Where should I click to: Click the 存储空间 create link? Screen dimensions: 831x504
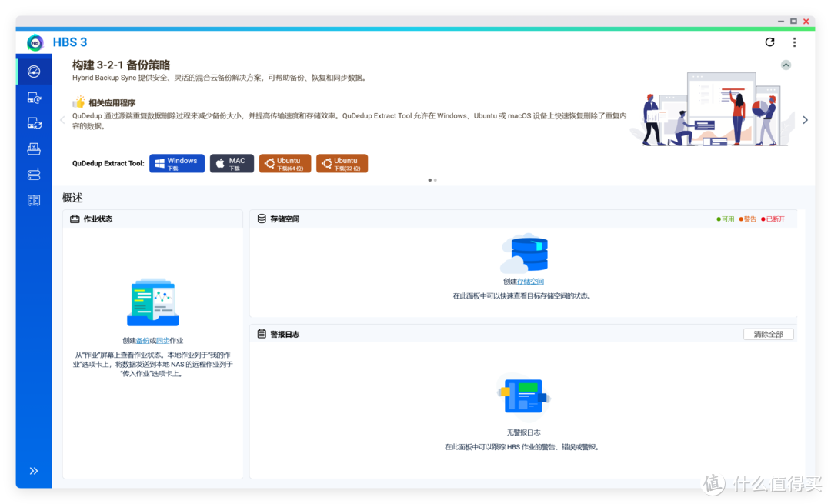pos(530,282)
